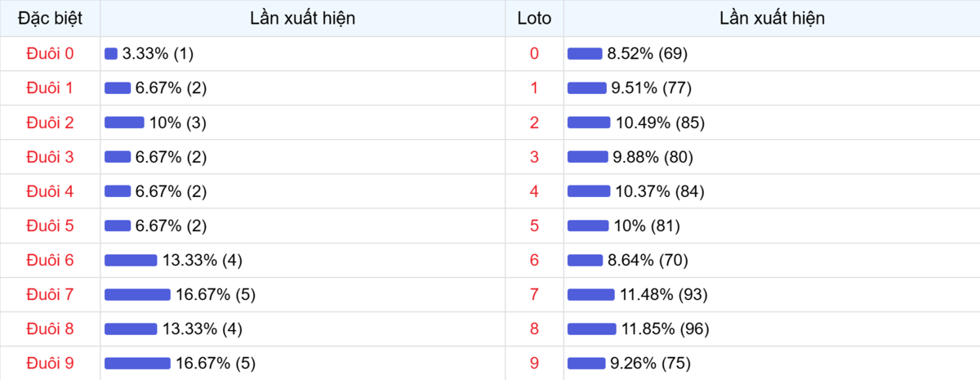Select the "8.64% (70)" value text

(648, 261)
